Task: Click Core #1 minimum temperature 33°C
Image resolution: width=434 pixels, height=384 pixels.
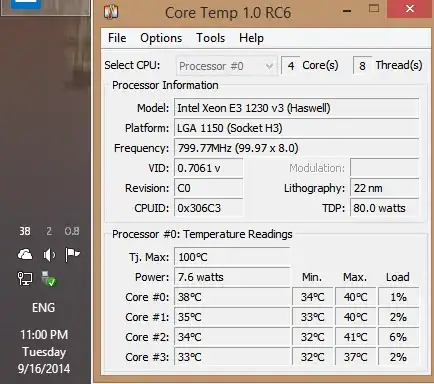Action: point(313,317)
